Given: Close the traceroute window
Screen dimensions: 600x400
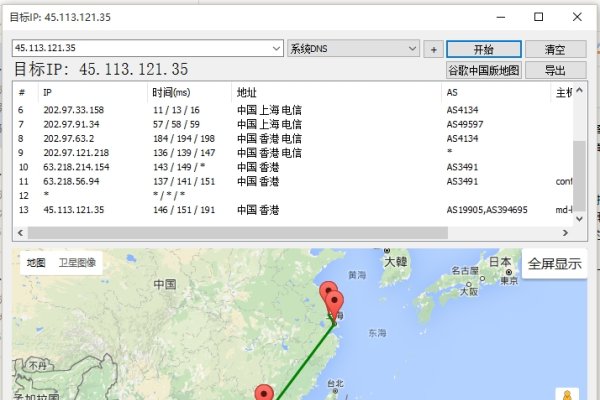Looking at the screenshot, I should (x=577, y=17).
